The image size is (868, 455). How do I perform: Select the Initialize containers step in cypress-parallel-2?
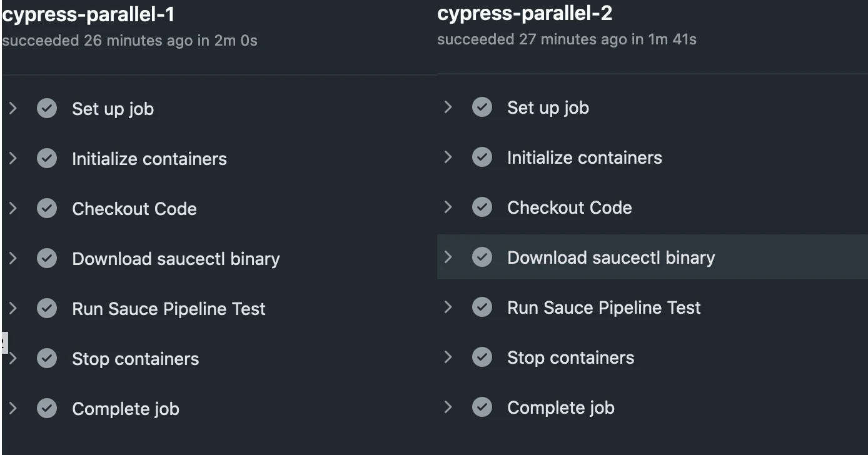pyautogui.click(x=583, y=157)
